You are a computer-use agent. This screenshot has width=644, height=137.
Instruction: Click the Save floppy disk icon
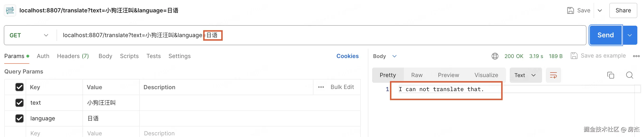point(570,10)
